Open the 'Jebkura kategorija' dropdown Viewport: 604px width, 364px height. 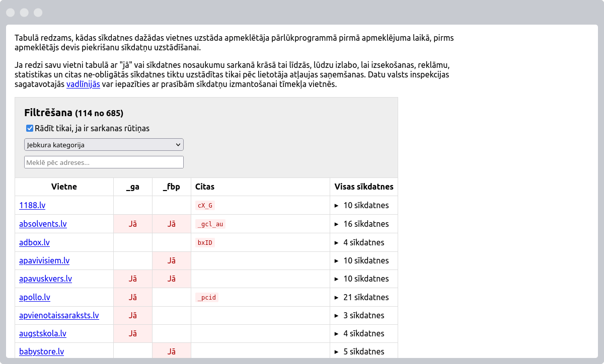tap(104, 145)
